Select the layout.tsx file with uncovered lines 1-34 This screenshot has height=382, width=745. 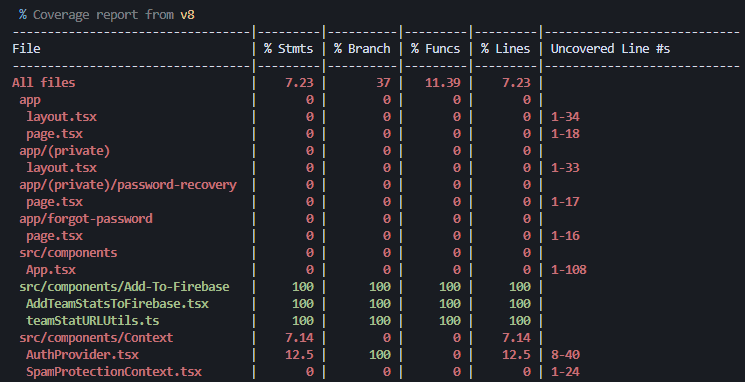(61, 117)
